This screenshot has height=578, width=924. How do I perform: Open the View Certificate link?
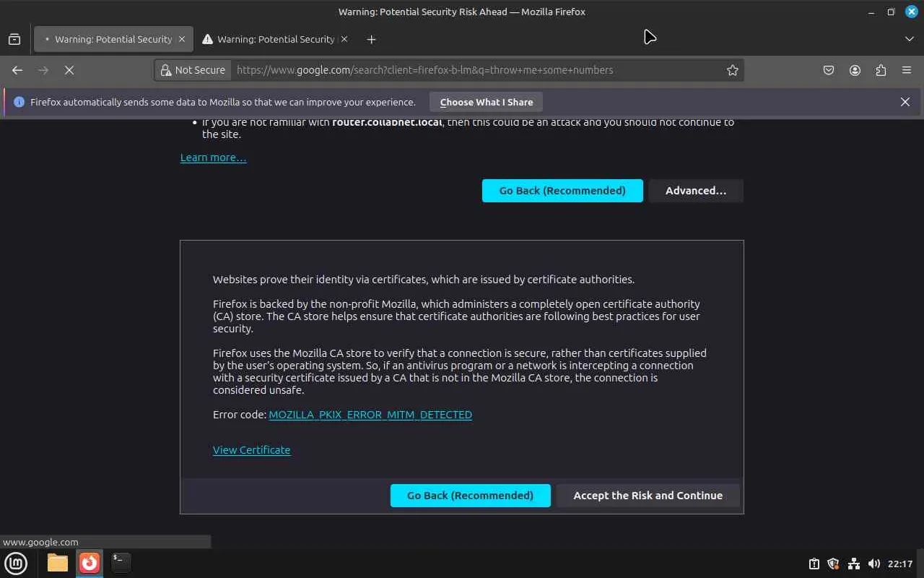(x=252, y=450)
